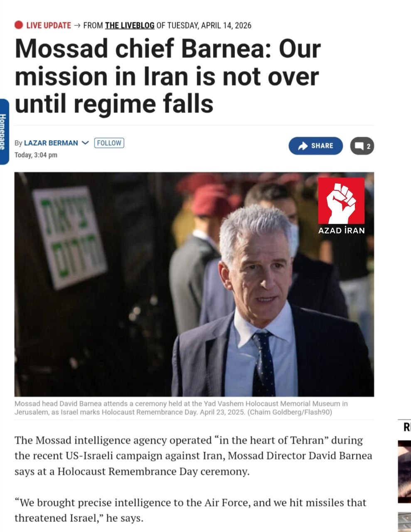Click the photo caption crediting Chaim Goldberg
Image resolution: width=411 pixels, height=532 pixels.
[181, 408]
